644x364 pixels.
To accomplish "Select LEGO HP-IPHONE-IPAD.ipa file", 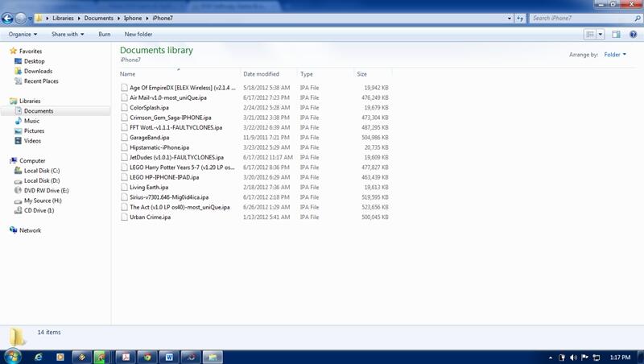I will (x=164, y=177).
